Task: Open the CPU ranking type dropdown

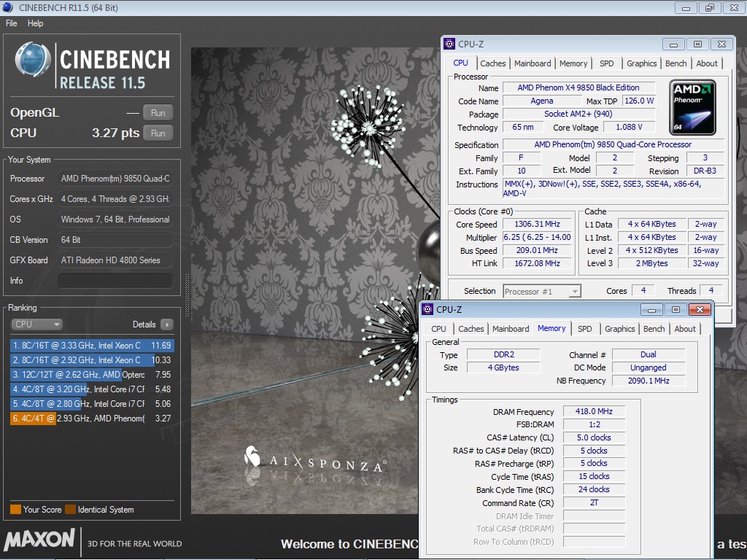Action: point(36,324)
